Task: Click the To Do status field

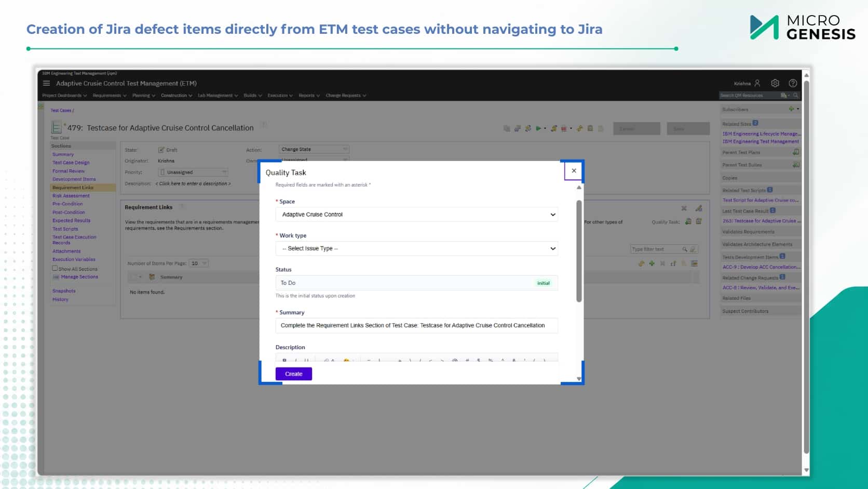Action: point(417,283)
